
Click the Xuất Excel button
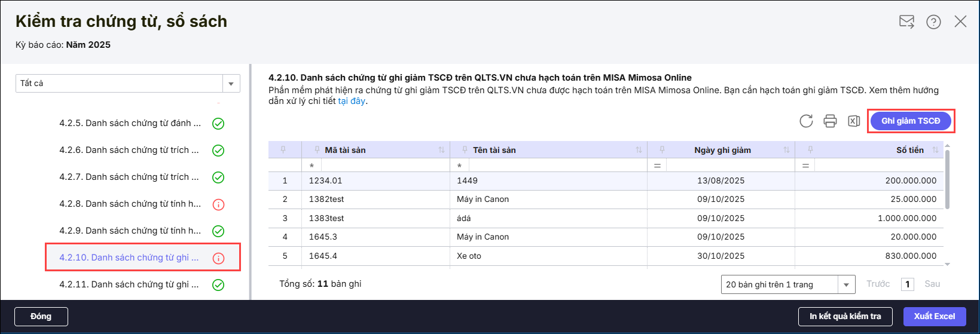pyautogui.click(x=934, y=316)
